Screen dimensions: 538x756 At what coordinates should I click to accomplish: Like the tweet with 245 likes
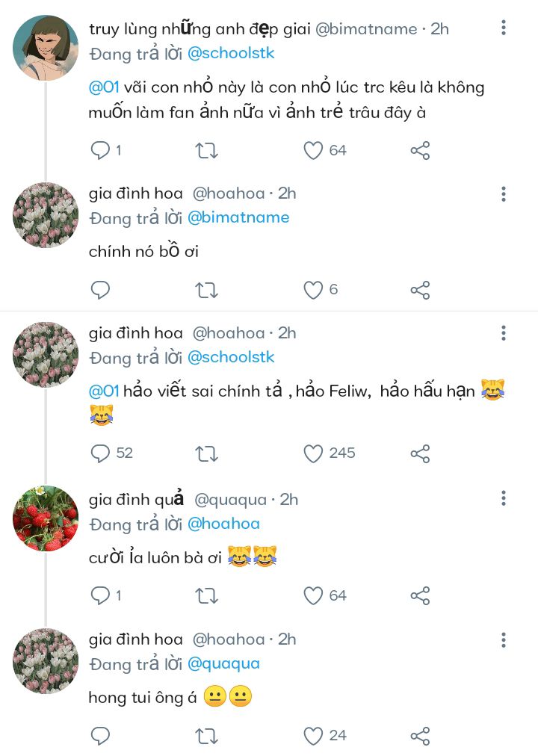tap(313, 453)
